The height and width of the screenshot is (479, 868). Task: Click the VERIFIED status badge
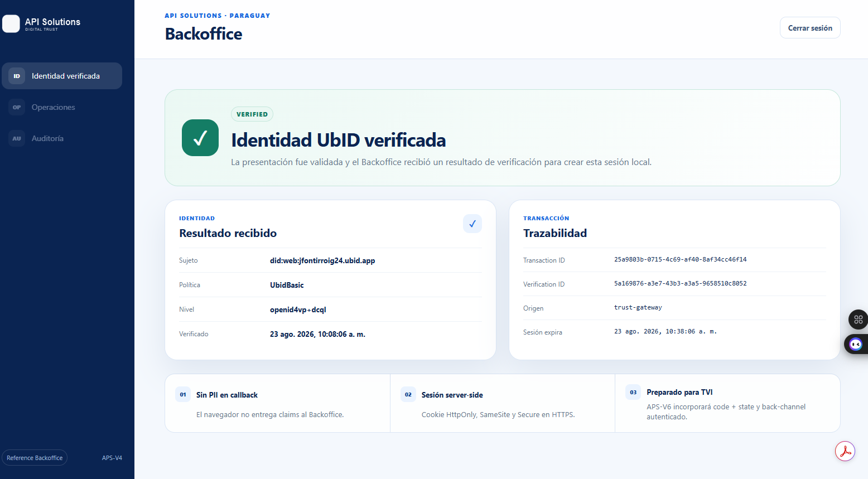(x=252, y=114)
